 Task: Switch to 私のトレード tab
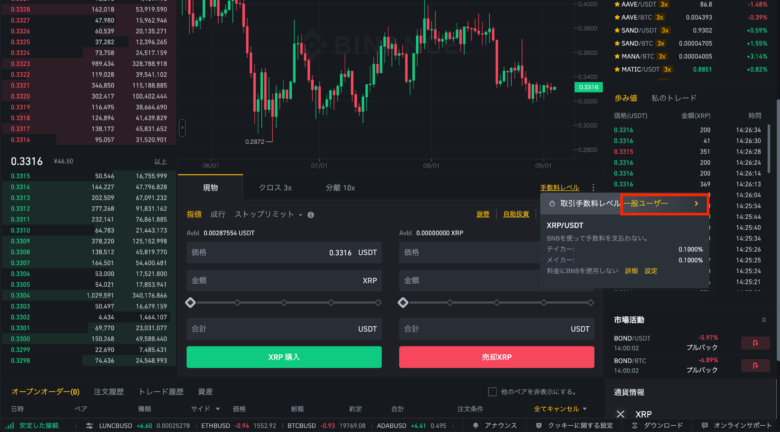[x=674, y=98]
